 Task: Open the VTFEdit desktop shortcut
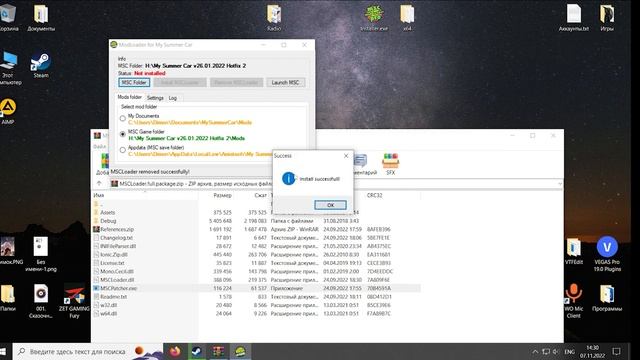pyautogui.click(x=574, y=251)
